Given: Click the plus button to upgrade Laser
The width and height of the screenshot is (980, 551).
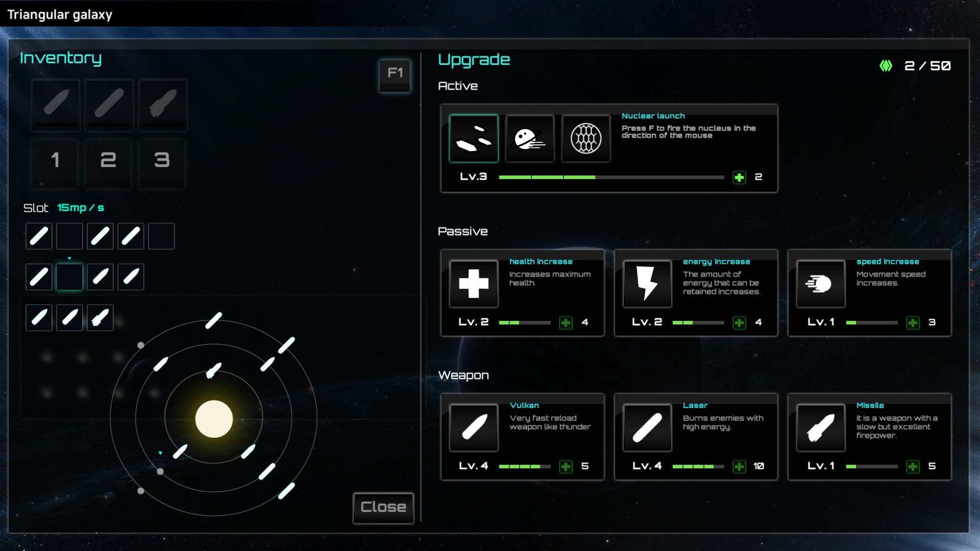Looking at the screenshot, I should pyautogui.click(x=739, y=466).
